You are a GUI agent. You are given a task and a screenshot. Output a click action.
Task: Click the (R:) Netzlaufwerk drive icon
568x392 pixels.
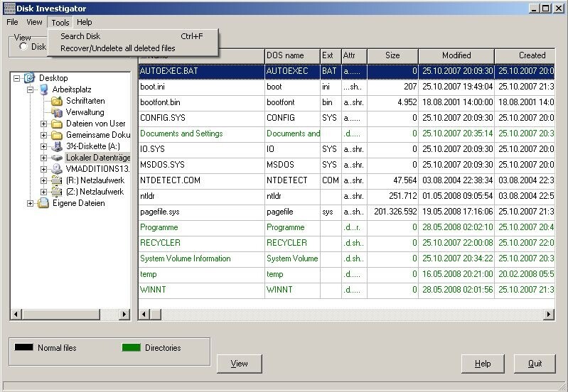click(x=56, y=180)
